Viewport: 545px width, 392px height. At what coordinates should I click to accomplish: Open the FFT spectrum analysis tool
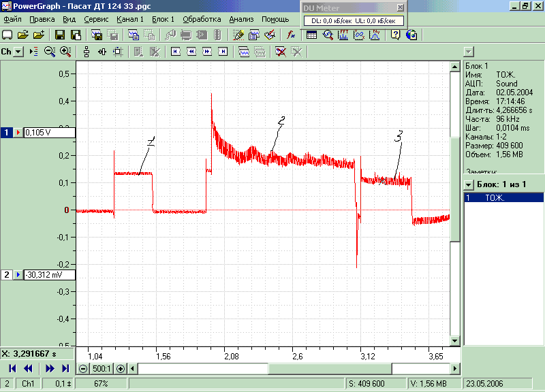pos(343,35)
